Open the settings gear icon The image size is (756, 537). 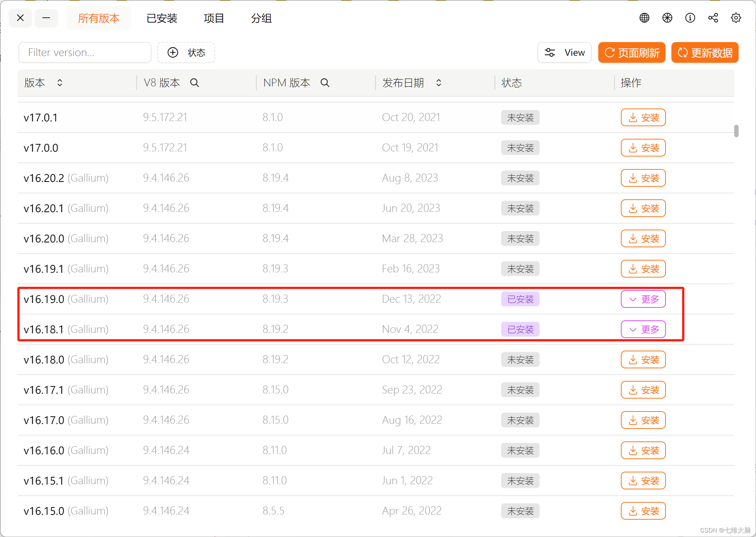pos(736,18)
